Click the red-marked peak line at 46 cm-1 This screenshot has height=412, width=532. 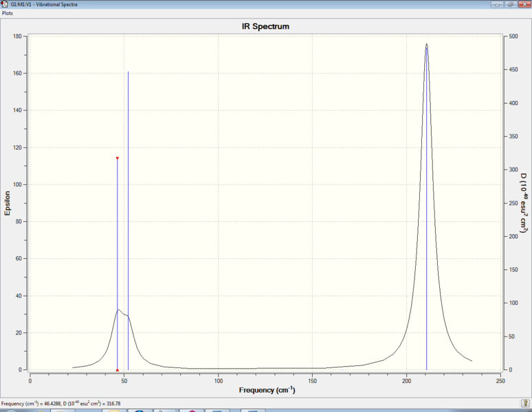(x=118, y=264)
